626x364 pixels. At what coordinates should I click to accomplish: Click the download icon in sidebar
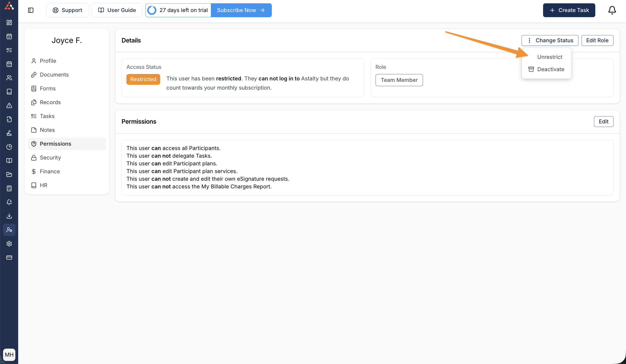pos(9,216)
